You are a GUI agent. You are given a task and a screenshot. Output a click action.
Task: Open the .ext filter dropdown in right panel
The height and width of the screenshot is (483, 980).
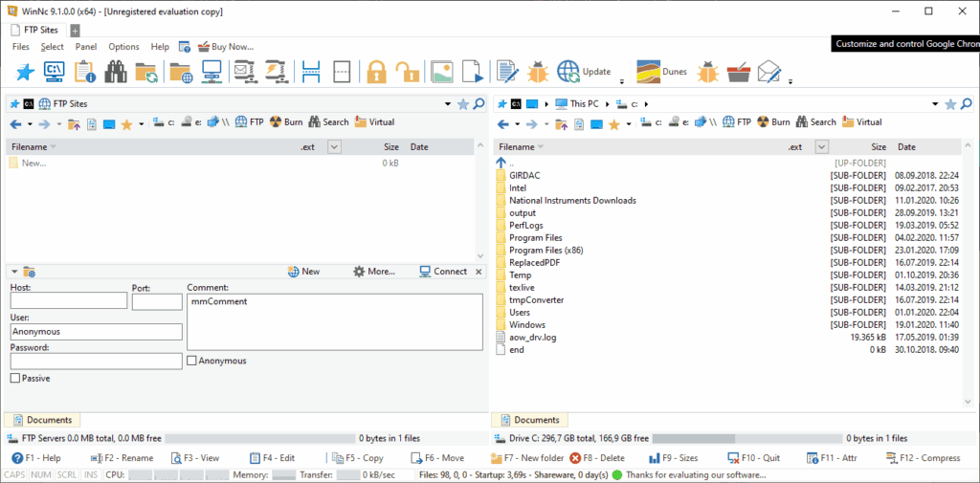[x=822, y=147]
